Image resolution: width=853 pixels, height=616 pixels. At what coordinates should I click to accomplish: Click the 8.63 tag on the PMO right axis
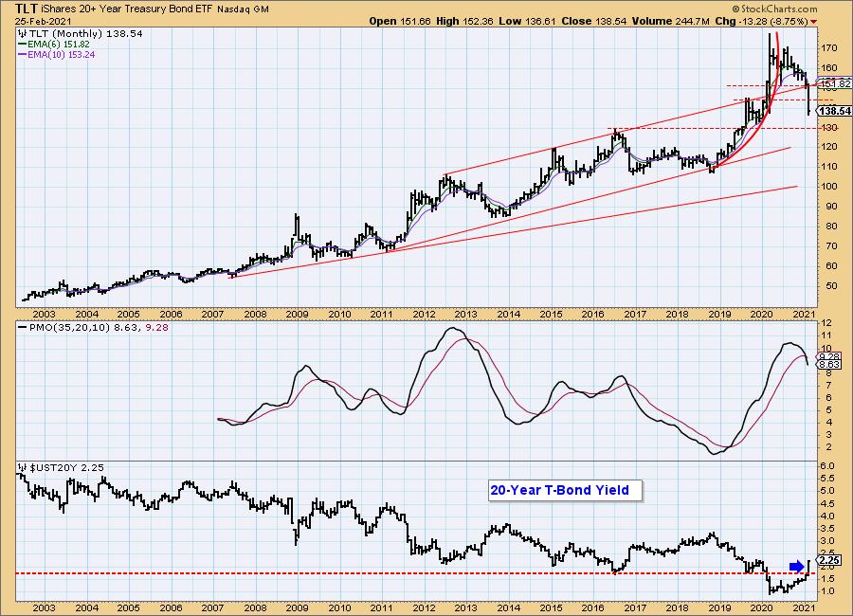[829, 365]
